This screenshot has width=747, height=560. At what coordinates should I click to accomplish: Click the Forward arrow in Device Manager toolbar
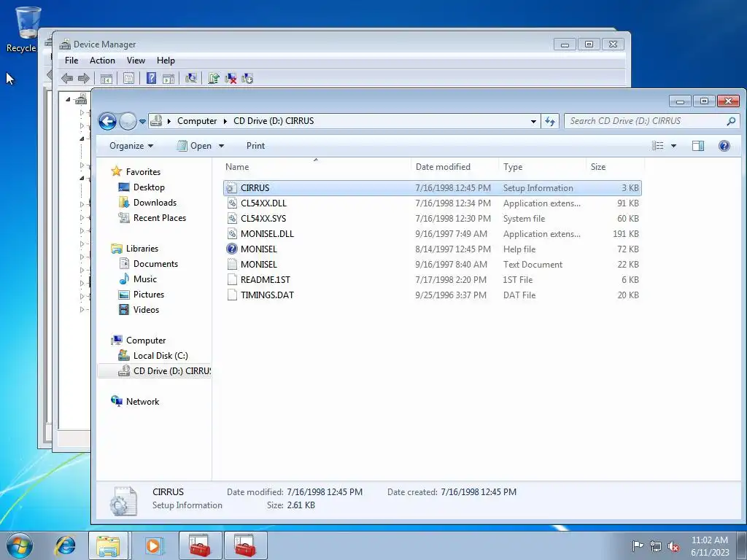click(83, 78)
